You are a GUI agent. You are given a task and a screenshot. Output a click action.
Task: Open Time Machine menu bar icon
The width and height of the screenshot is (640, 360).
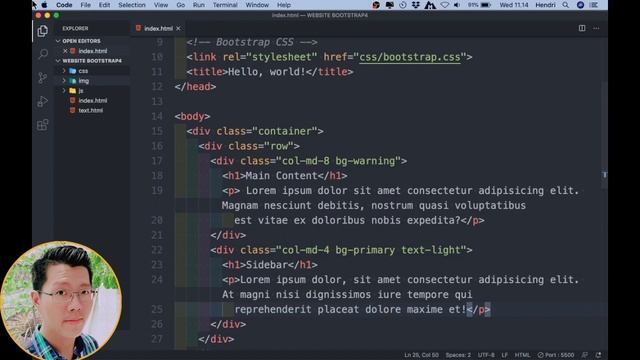coord(402,5)
